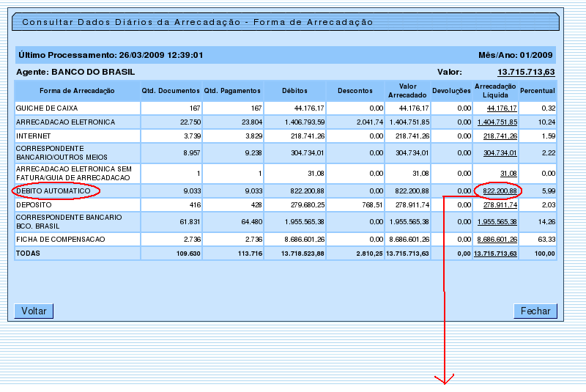
Task: Open the 1.404.751,85 net collection link
Action: (497, 122)
